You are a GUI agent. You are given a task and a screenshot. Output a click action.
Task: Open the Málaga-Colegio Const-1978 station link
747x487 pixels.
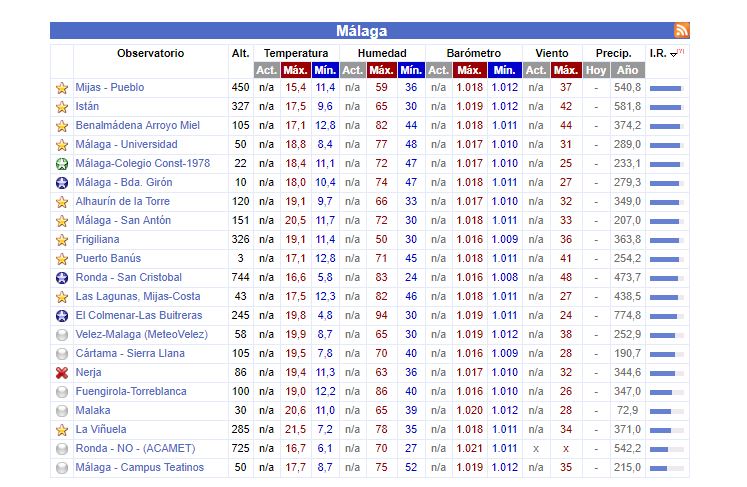pos(142,163)
